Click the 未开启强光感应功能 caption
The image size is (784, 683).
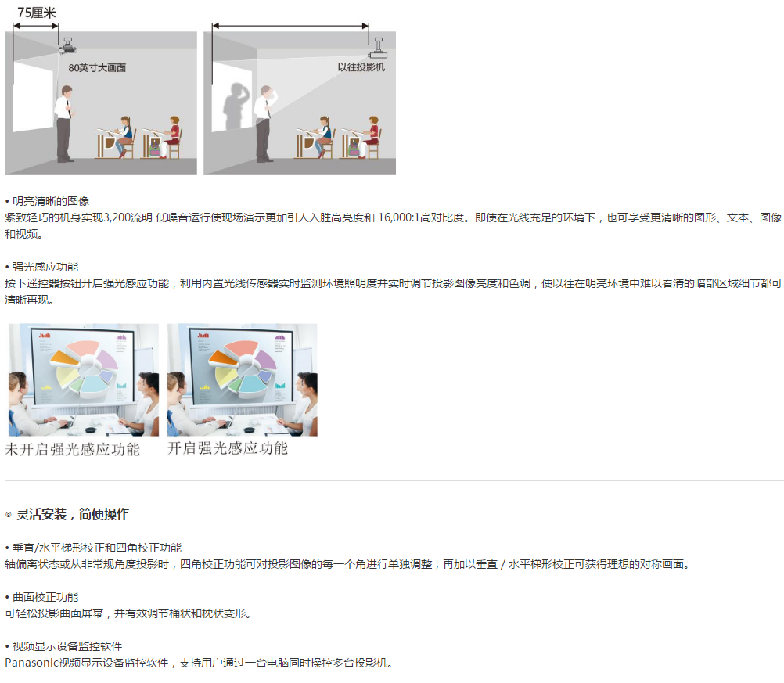pos(73,449)
